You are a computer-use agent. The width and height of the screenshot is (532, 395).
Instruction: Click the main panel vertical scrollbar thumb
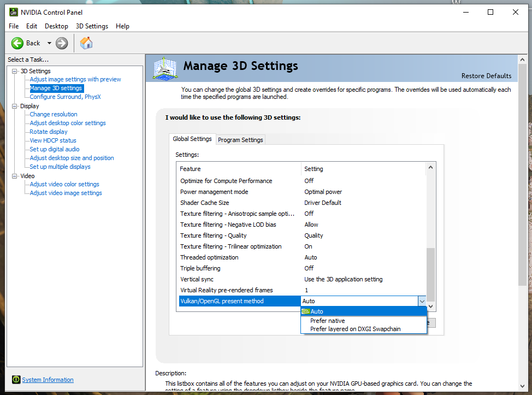522,175
